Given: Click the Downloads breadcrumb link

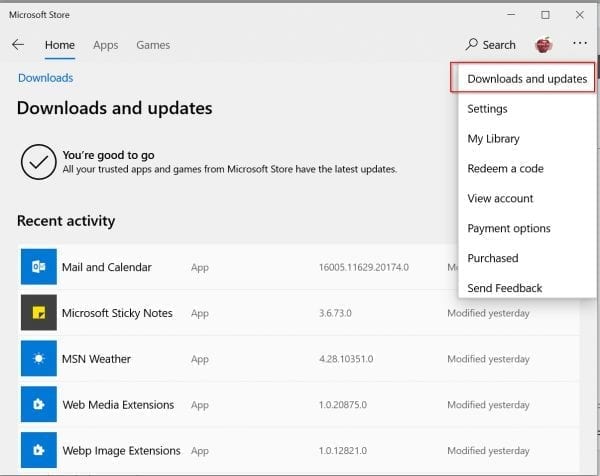Looking at the screenshot, I should (x=45, y=78).
